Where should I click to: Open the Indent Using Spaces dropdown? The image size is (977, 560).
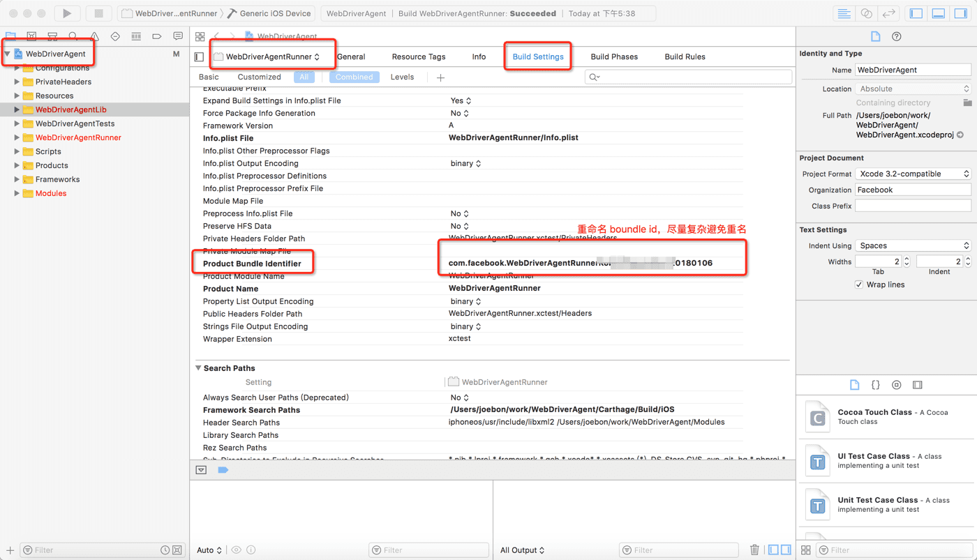pos(913,245)
